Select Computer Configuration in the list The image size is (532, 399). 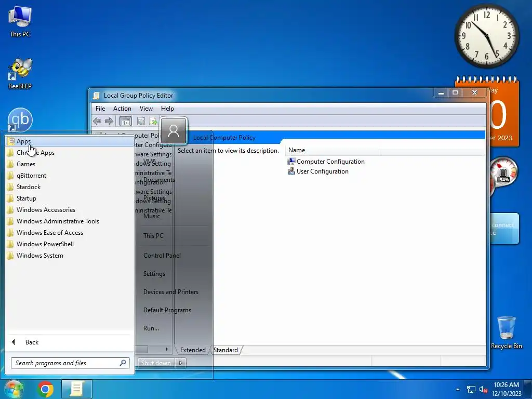coord(326,162)
